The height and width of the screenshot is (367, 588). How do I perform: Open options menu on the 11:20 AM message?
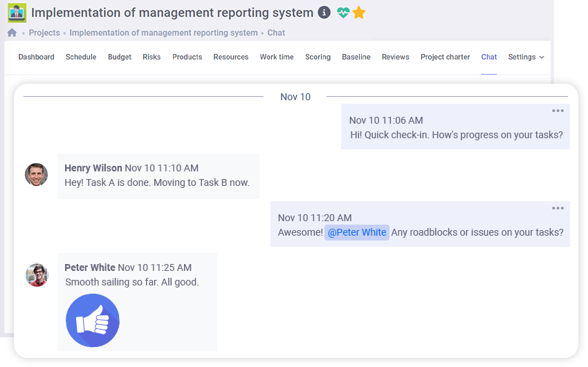coord(558,208)
